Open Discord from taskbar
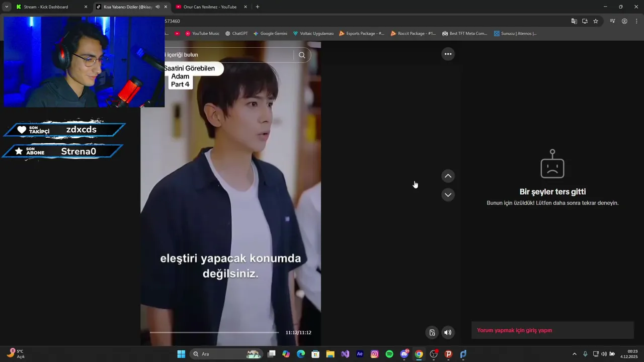 point(404,354)
